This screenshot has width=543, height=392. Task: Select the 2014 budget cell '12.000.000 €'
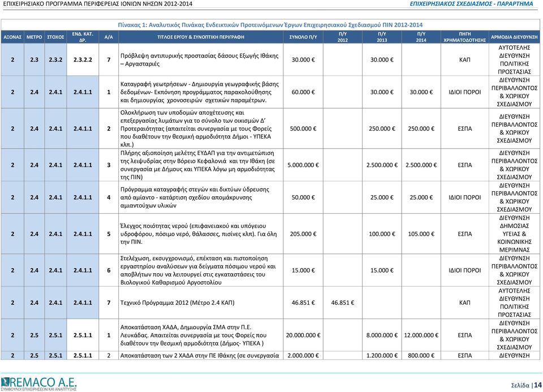(421, 335)
